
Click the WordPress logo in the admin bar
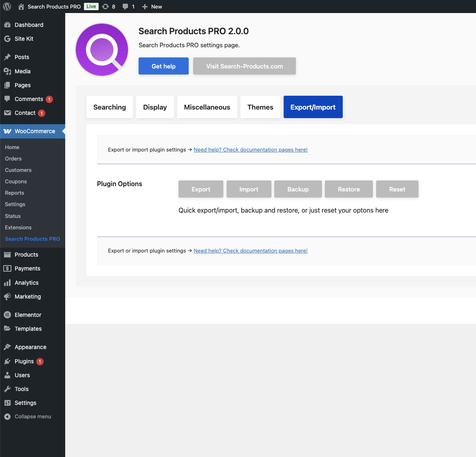pyautogui.click(x=7, y=6)
